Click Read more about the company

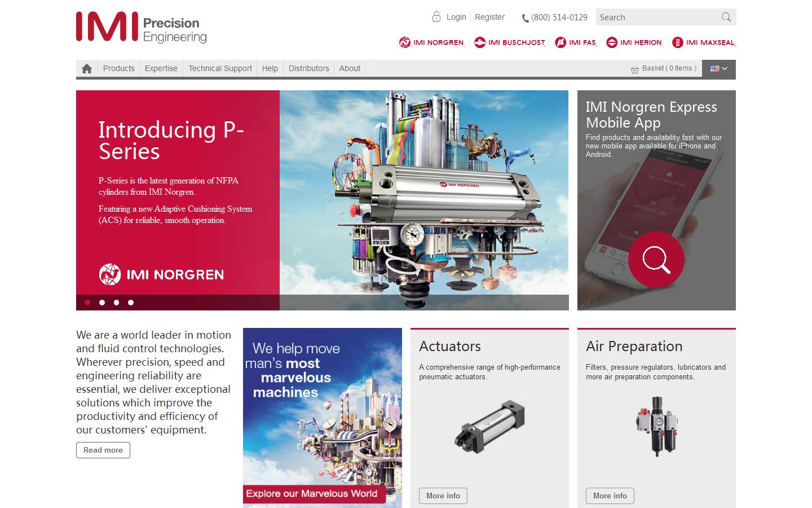(x=103, y=450)
